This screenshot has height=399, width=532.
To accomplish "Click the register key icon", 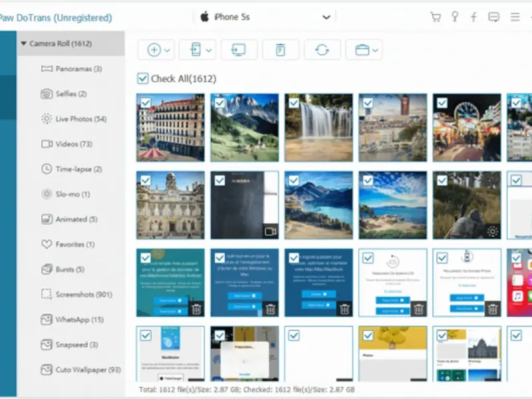I will click(x=455, y=17).
